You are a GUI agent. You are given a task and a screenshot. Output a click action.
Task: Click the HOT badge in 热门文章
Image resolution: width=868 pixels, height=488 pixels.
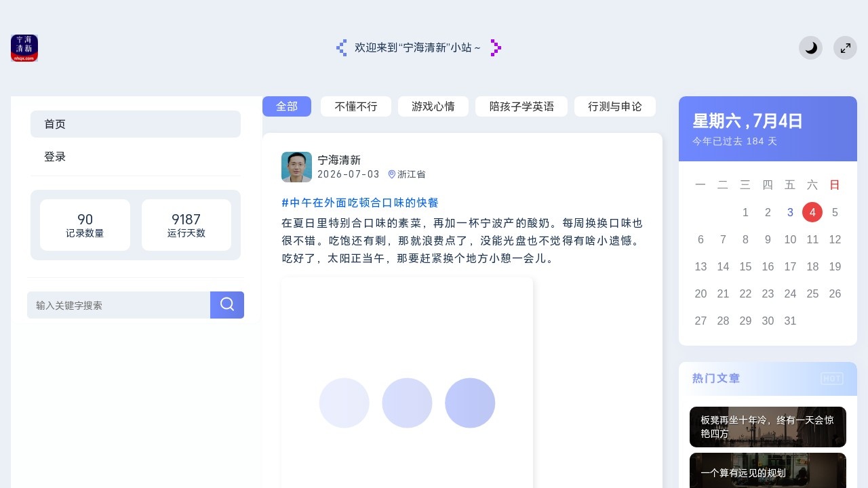832,378
